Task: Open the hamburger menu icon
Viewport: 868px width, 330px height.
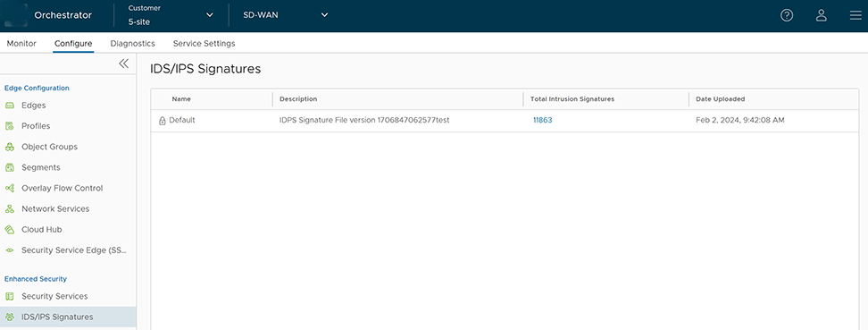Action: coord(855,15)
